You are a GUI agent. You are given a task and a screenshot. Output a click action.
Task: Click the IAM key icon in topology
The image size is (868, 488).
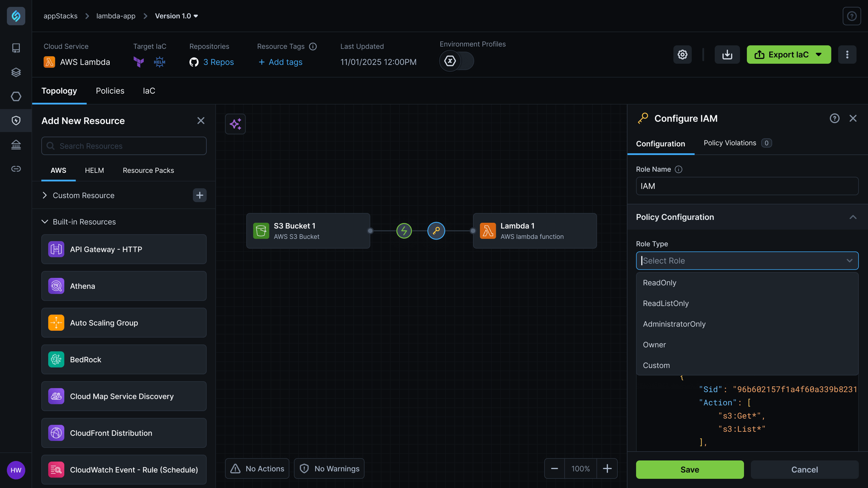pyautogui.click(x=436, y=230)
